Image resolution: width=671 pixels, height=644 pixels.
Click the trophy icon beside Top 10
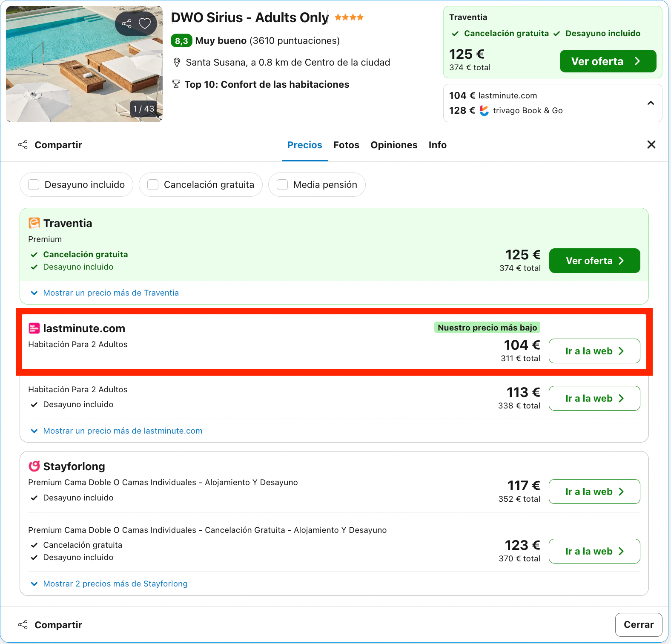point(176,84)
